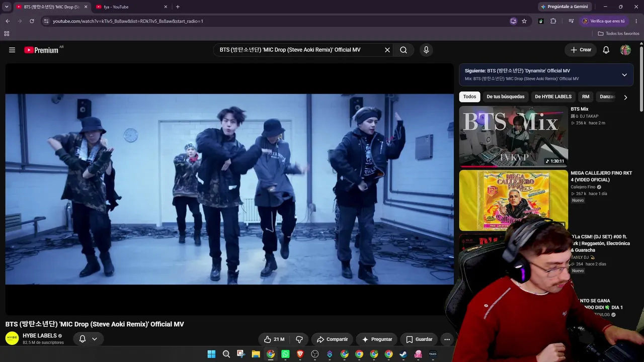Select the Todos filter chip
Image resolution: width=644 pixels, height=362 pixels.
469,97
